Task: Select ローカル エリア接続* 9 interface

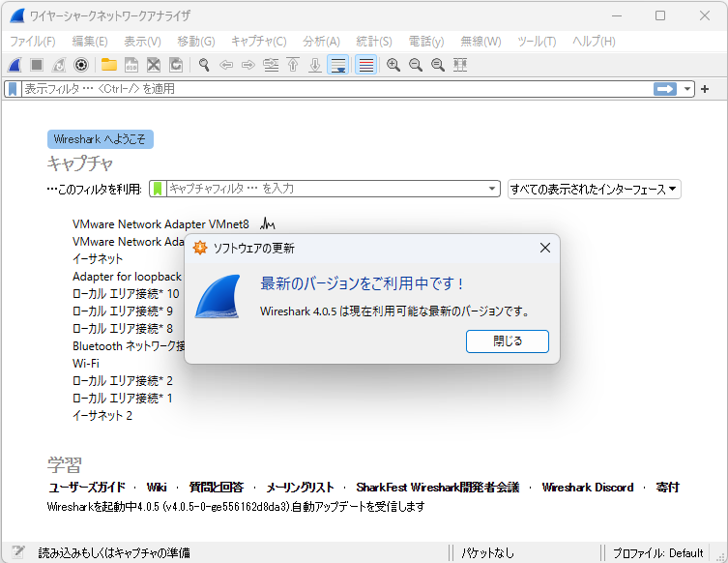Action: [x=123, y=311]
